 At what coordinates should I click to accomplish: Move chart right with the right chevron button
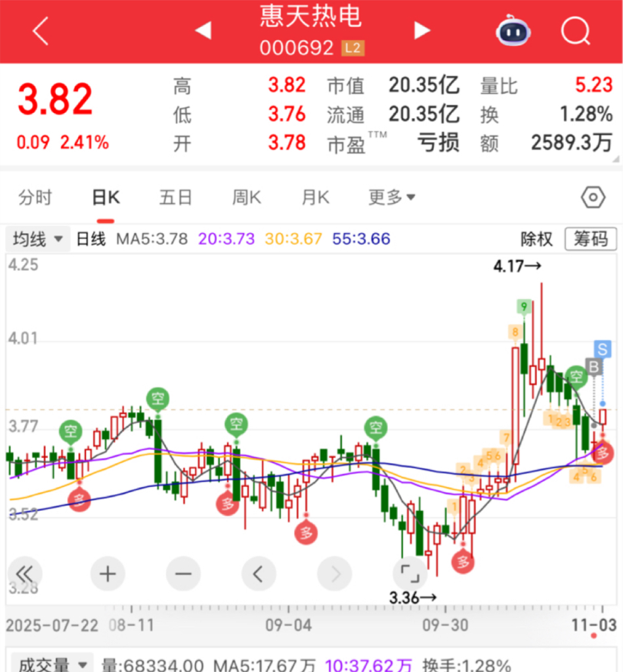pos(334,574)
